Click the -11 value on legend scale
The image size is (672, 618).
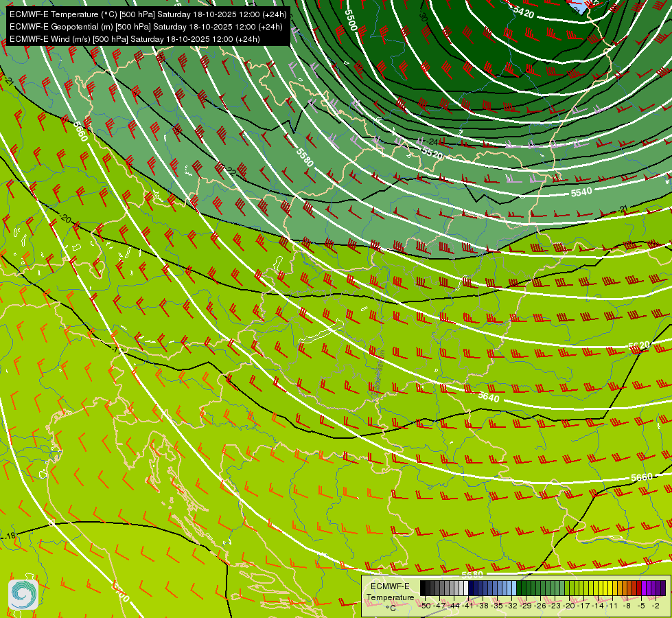tap(612, 606)
